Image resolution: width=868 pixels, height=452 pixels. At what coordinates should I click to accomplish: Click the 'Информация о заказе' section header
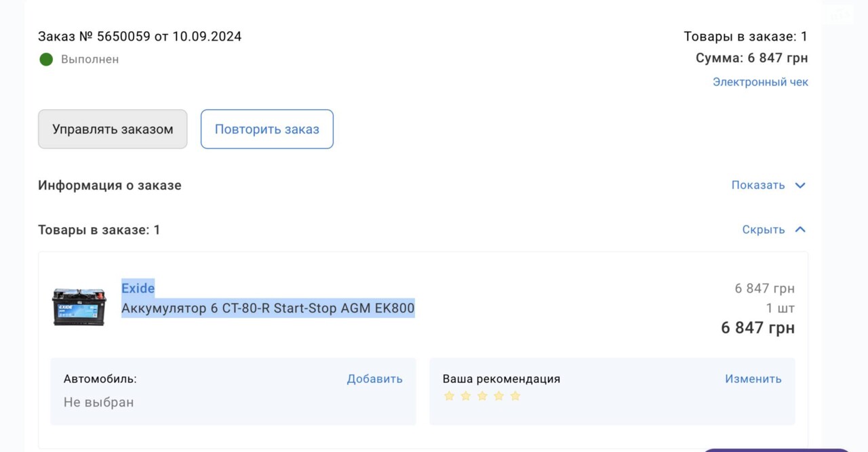pos(110,185)
